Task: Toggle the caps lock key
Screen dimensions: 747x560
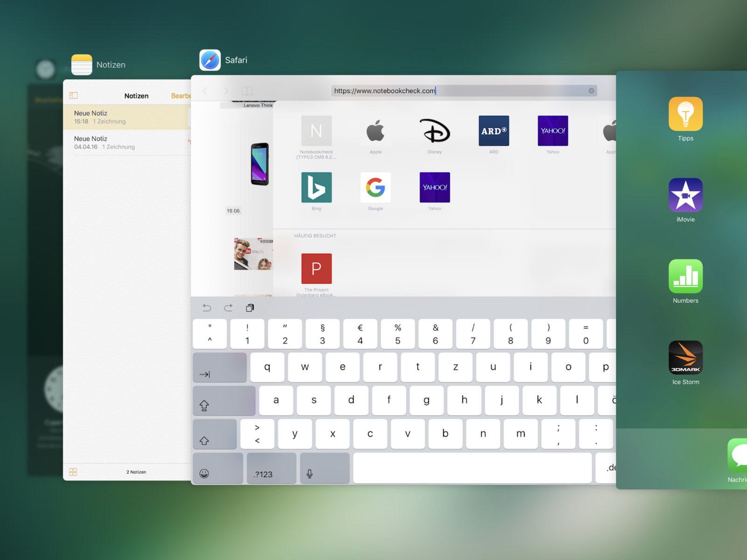Action: (x=224, y=400)
